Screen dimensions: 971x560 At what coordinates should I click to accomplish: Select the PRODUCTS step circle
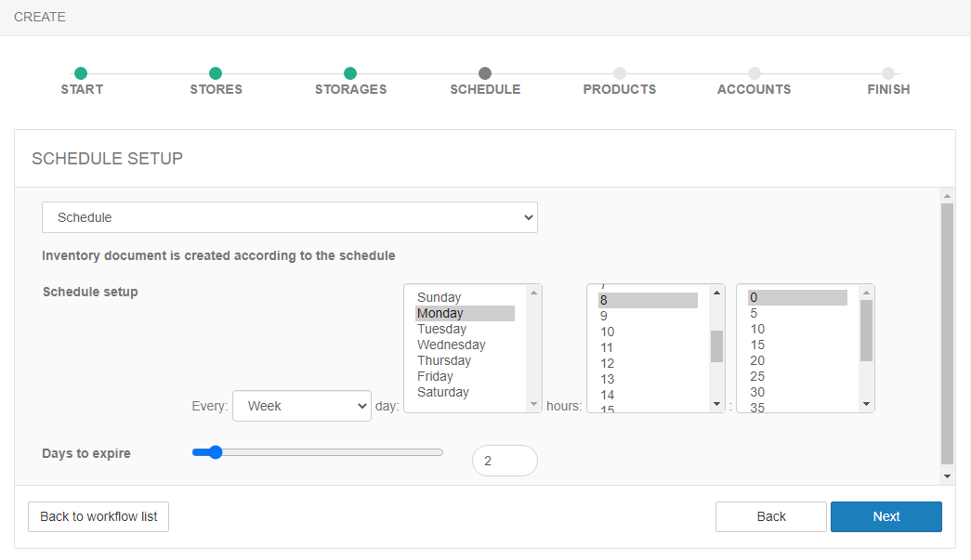[x=620, y=73]
